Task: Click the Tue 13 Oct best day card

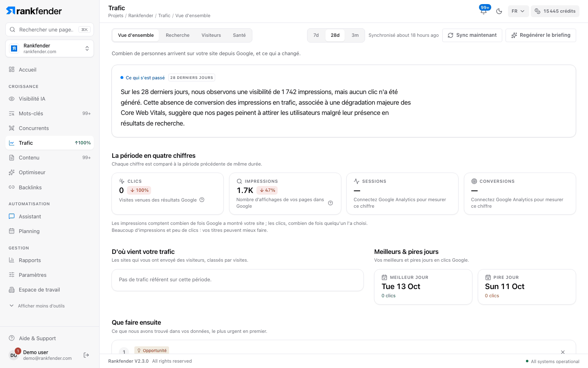Action: [x=423, y=287]
